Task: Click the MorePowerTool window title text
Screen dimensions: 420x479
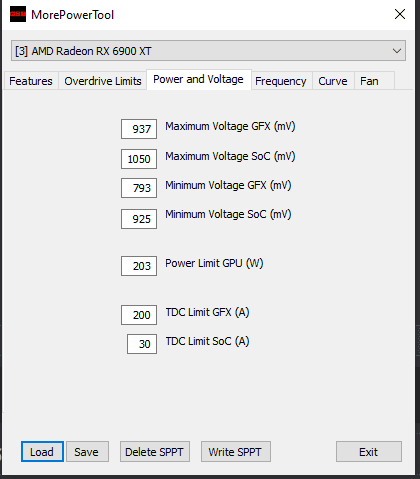Action: coord(73,15)
